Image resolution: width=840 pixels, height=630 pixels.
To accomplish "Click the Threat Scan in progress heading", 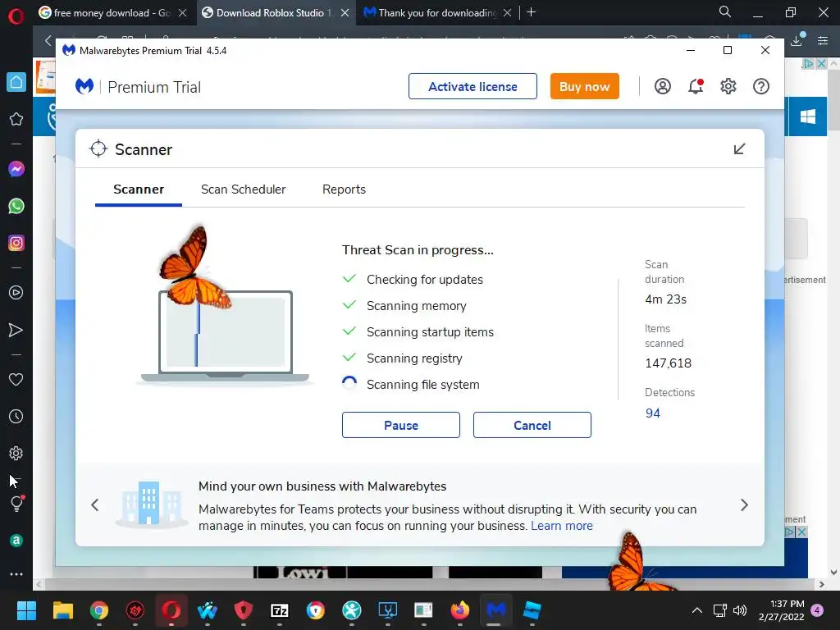I will tap(418, 250).
